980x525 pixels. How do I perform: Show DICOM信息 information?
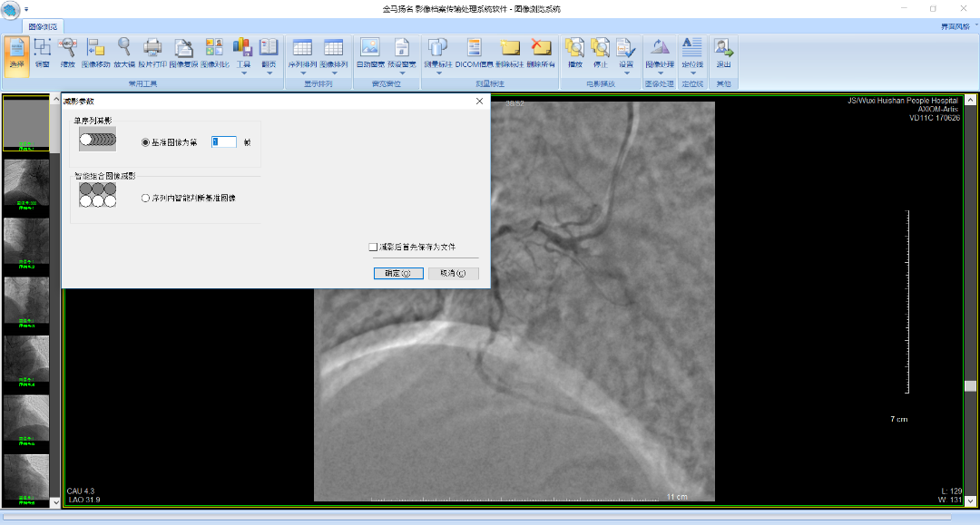475,53
